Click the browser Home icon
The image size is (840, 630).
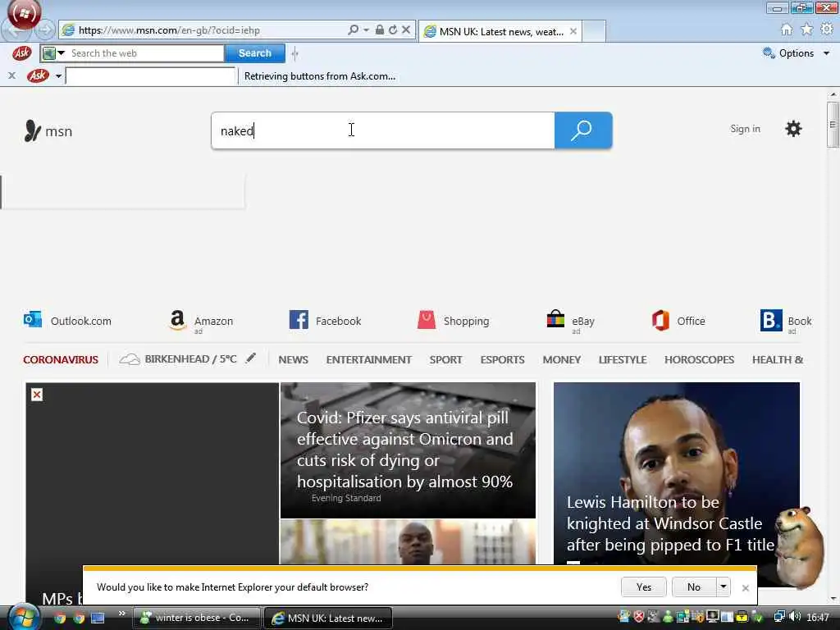pos(786,30)
